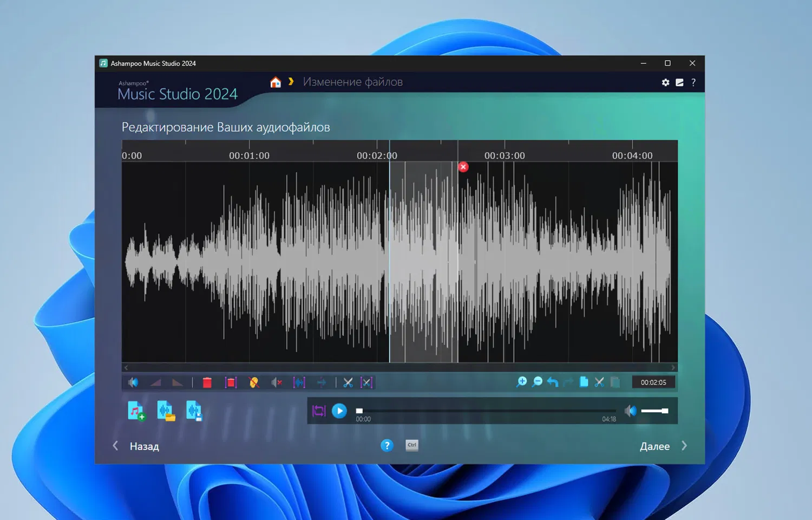Click the Редактирование Ваших аудиофайлов heading
Image resolution: width=812 pixels, height=520 pixels.
click(x=226, y=127)
